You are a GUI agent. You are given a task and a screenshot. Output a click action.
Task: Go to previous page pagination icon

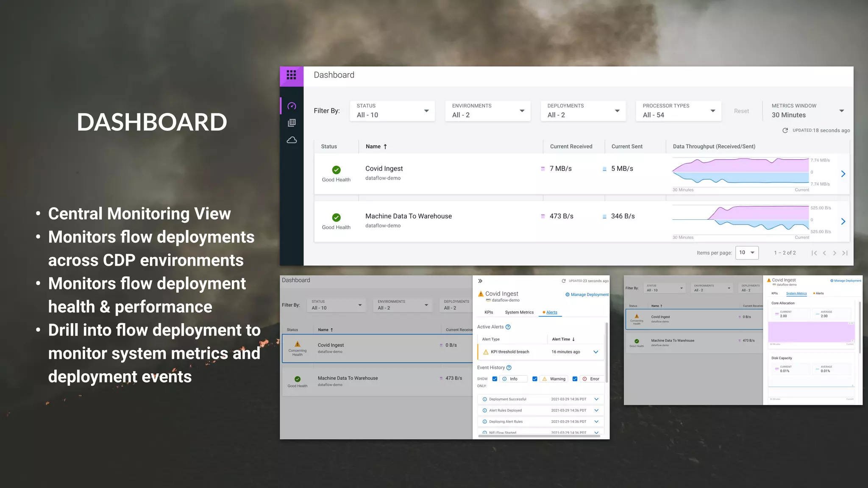point(824,253)
